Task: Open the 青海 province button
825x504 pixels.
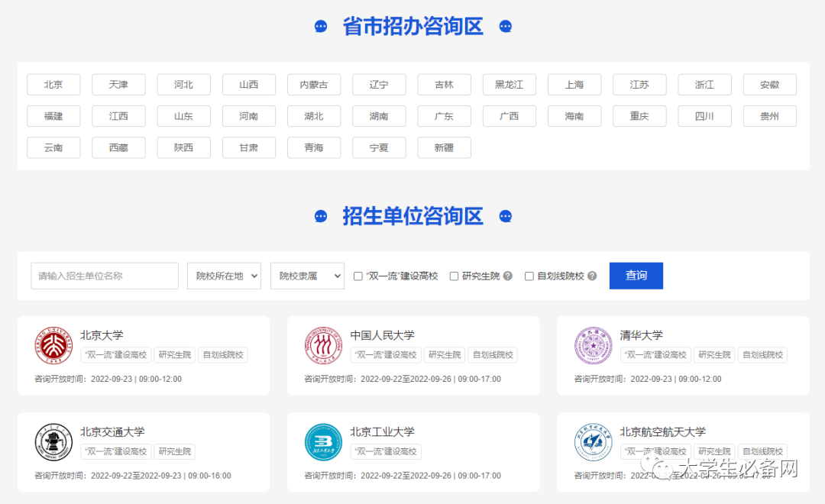Action: pos(314,148)
